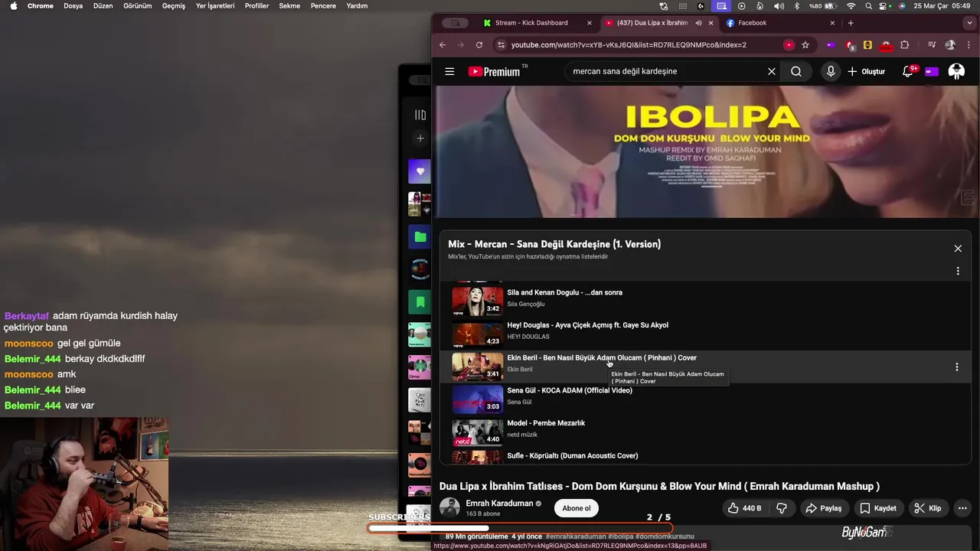Play Ekin Beril Ben Nasıl Büyük Adam Olucam
Image resolution: width=980 pixels, height=551 pixels.
601,357
